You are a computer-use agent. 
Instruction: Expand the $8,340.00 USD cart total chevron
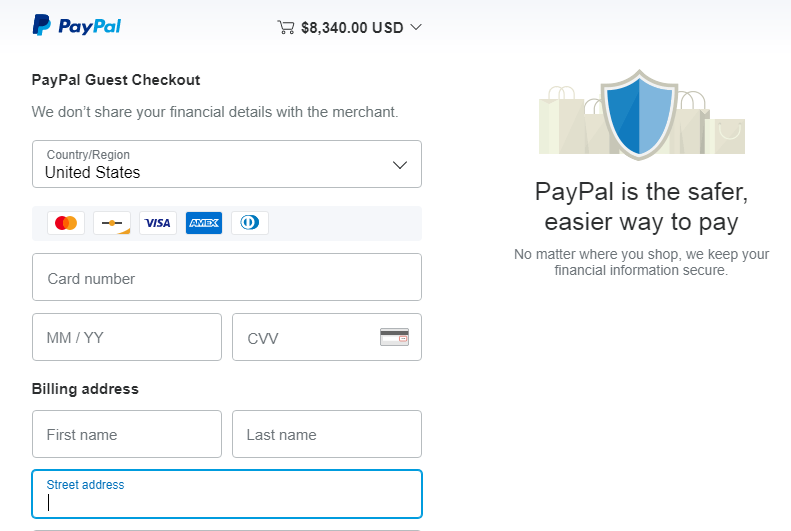416,27
